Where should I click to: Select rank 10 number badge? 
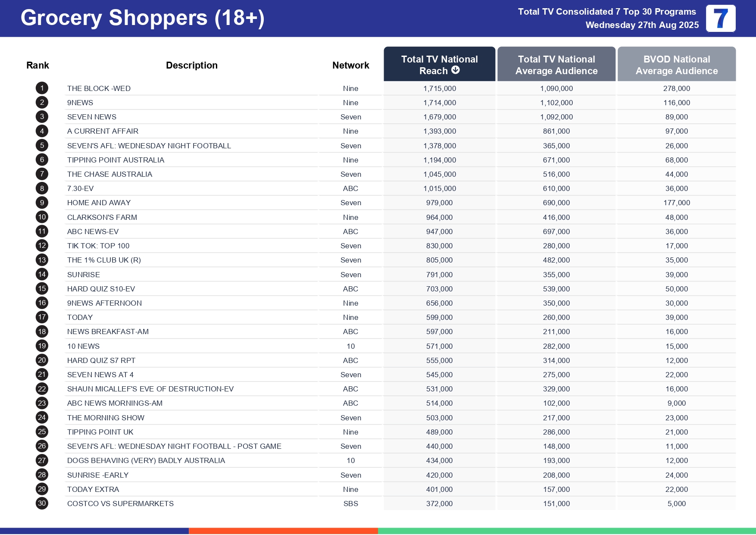coord(42,217)
